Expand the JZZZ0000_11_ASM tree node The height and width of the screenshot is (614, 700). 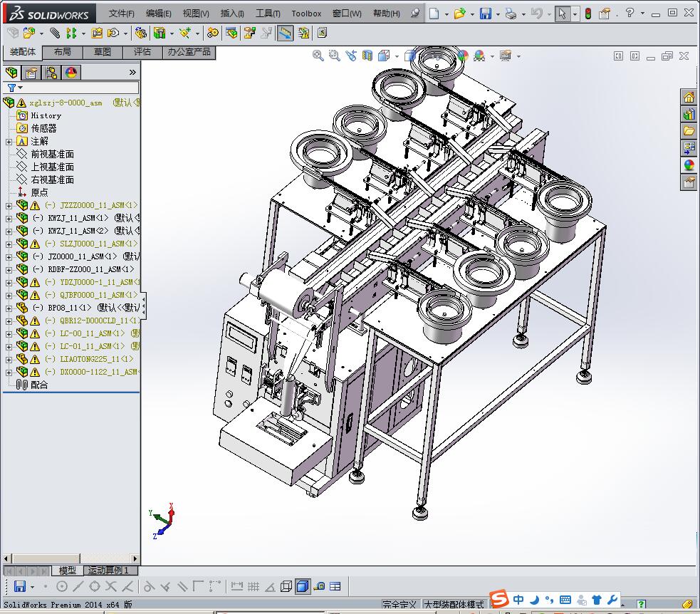coord(9,205)
